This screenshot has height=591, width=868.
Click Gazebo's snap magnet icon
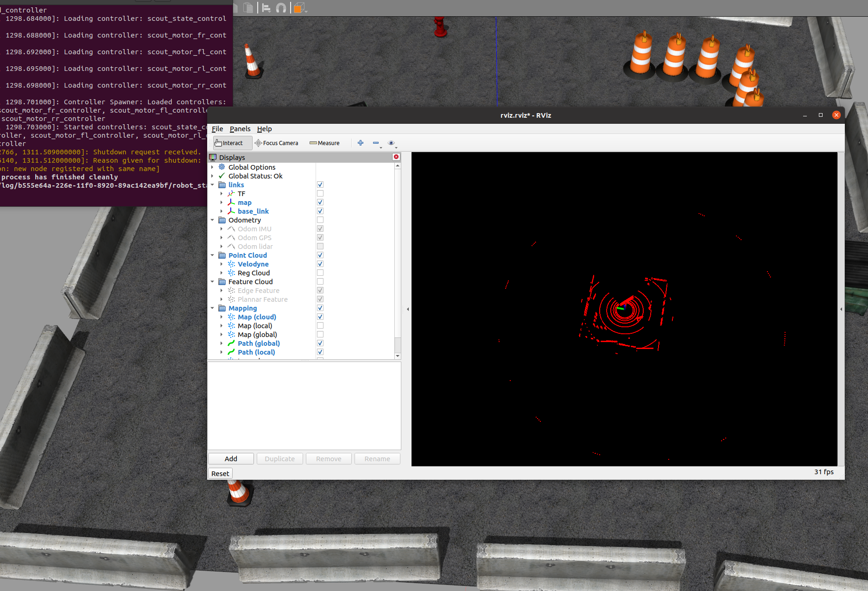coord(281,7)
